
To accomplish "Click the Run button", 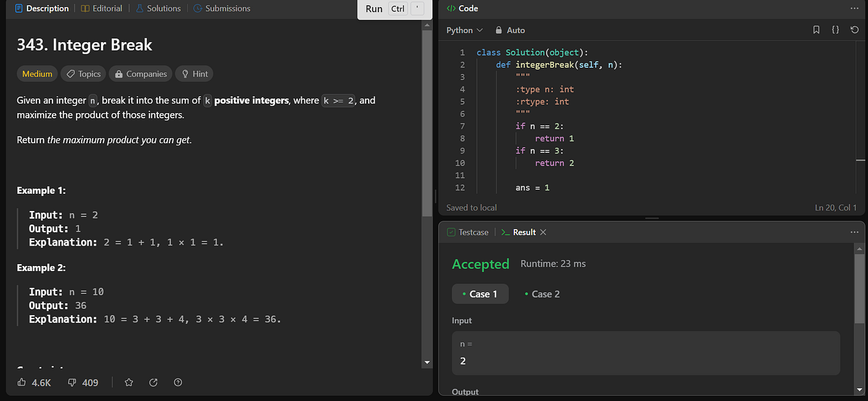I will (x=374, y=8).
